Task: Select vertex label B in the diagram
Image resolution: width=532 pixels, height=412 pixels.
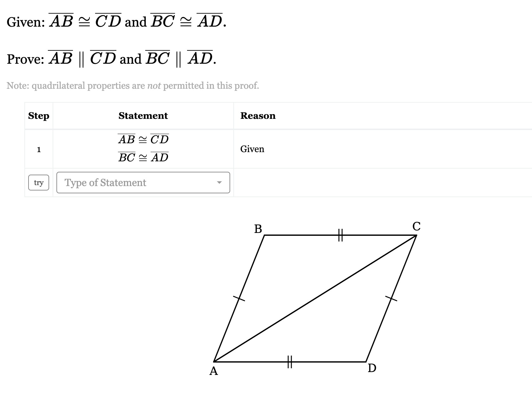Action: 258,229
